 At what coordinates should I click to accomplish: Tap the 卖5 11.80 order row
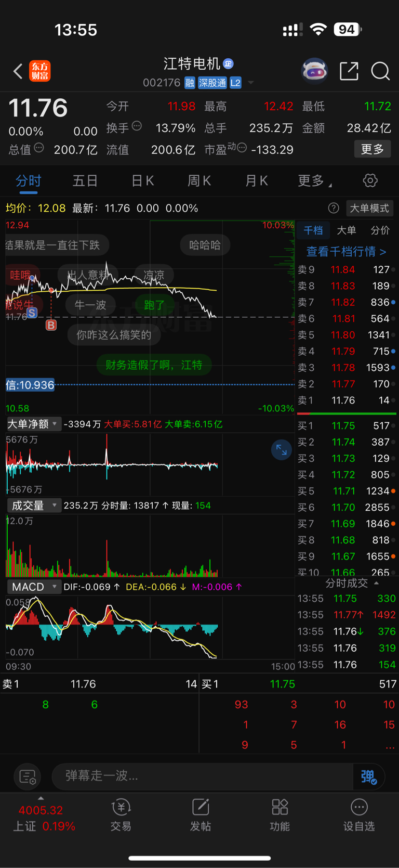(347, 335)
